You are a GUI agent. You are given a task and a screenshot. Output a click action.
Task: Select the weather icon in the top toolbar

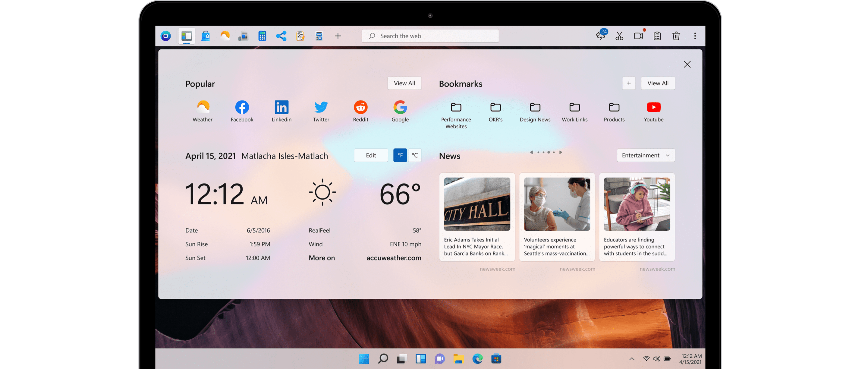click(225, 36)
